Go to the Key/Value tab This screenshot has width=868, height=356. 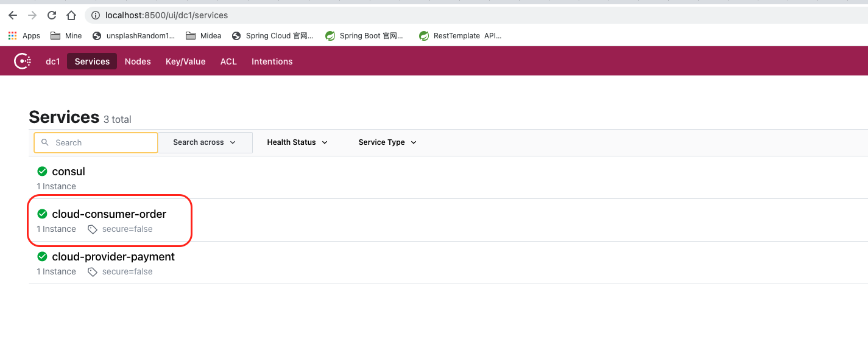[185, 61]
